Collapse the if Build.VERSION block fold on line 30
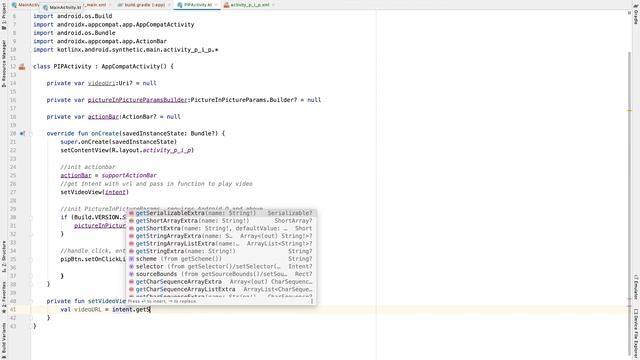 pos(31,217)
